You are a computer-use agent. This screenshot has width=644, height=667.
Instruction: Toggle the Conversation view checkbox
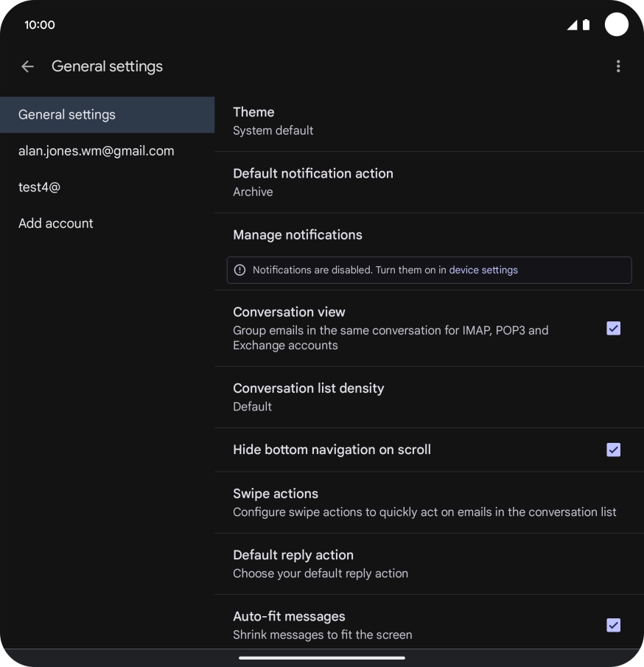click(613, 329)
